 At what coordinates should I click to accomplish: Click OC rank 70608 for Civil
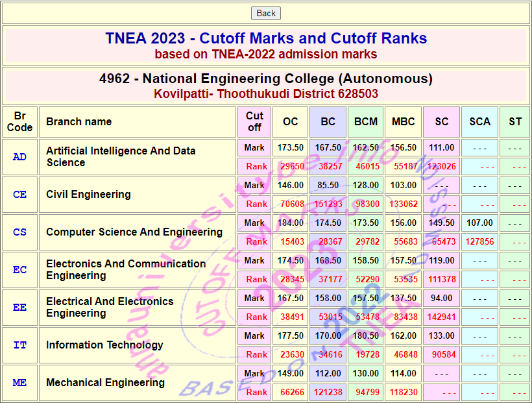pos(292,204)
